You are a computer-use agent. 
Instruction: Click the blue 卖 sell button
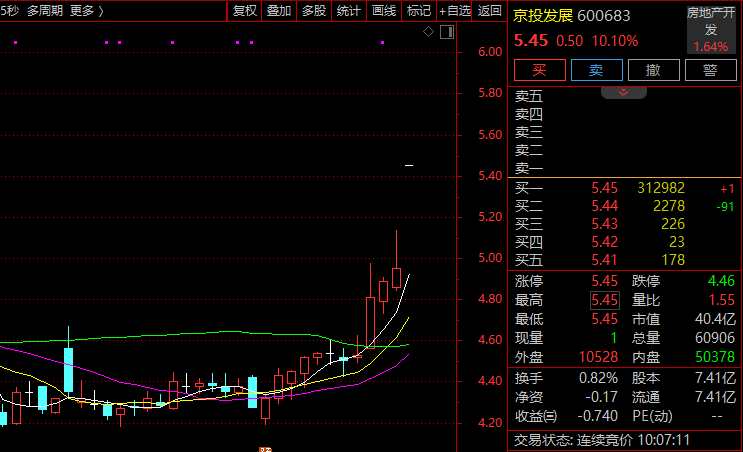(597, 70)
